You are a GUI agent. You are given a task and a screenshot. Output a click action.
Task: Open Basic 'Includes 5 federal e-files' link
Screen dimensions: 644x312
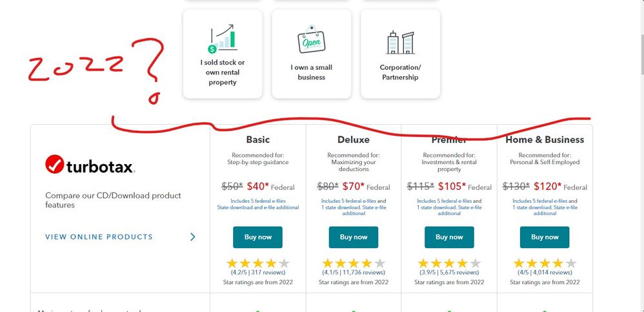click(258, 201)
